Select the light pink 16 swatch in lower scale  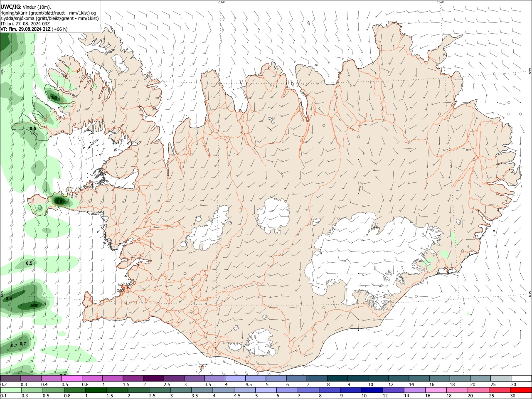coord(435,390)
